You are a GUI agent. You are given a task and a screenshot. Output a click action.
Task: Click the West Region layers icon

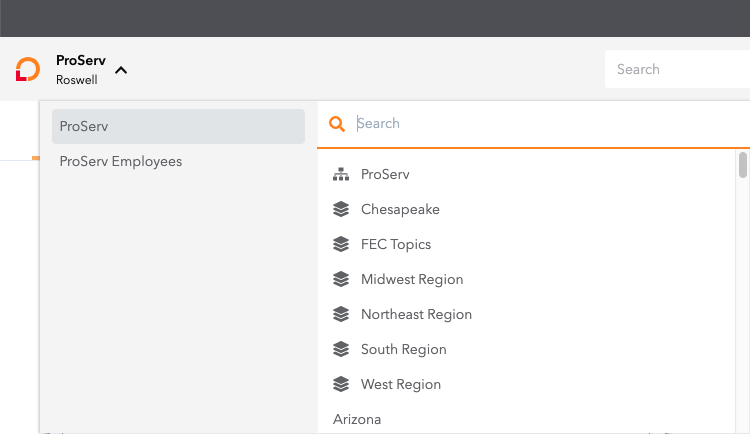click(341, 384)
